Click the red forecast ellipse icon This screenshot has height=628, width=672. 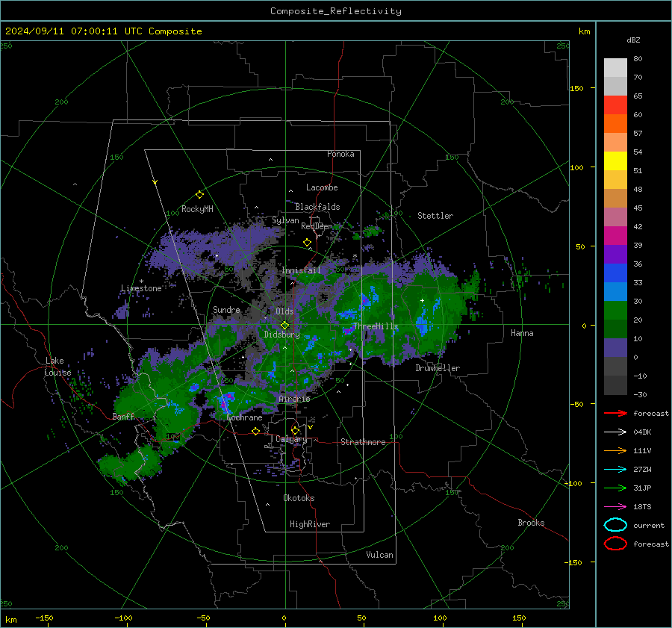615,544
